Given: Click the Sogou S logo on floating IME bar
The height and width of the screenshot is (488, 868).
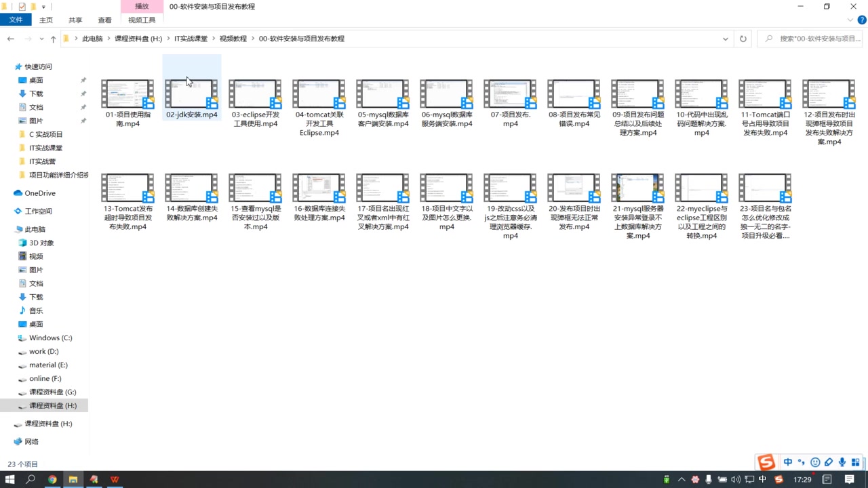Looking at the screenshot, I should click(766, 462).
